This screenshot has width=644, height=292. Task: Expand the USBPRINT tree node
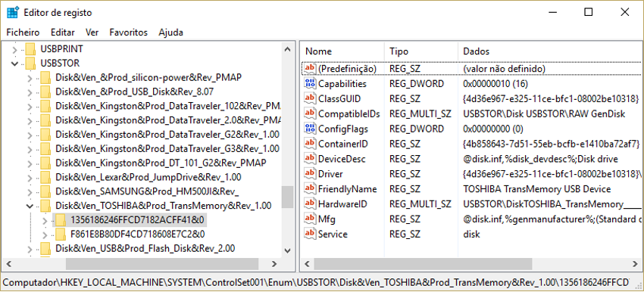click(x=15, y=50)
